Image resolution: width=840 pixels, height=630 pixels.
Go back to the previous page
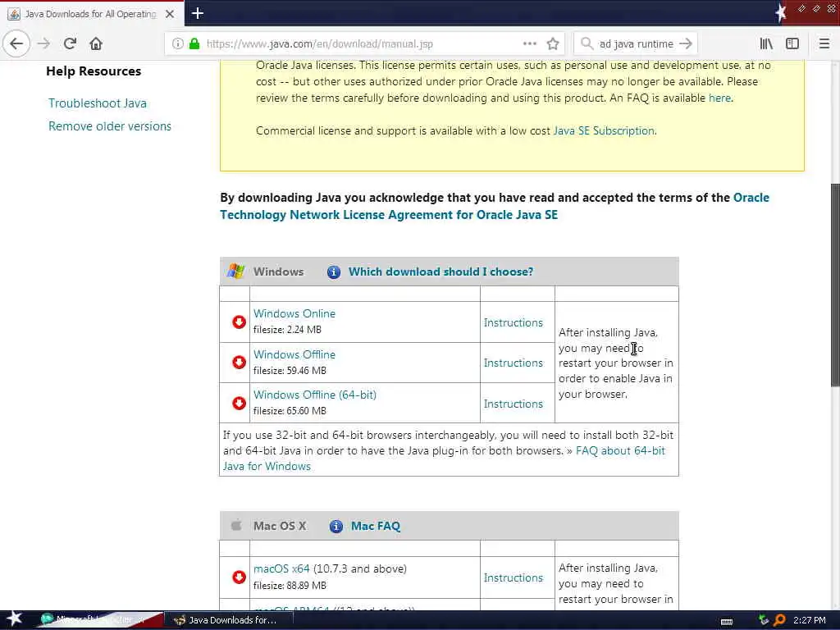16,43
